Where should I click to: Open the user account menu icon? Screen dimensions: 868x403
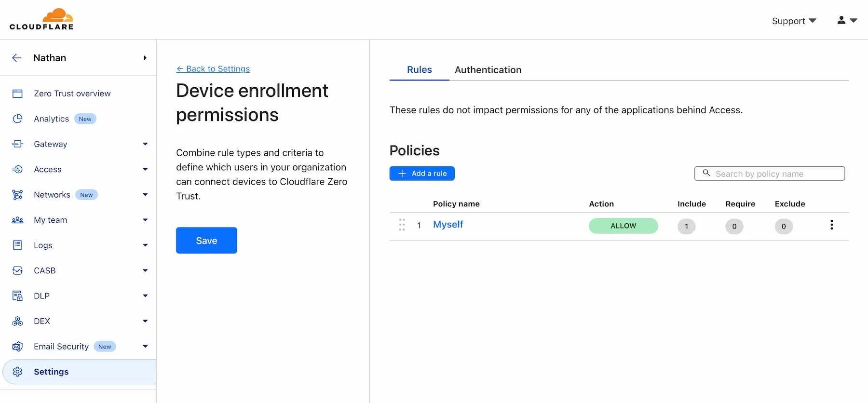(x=847, y=20)
